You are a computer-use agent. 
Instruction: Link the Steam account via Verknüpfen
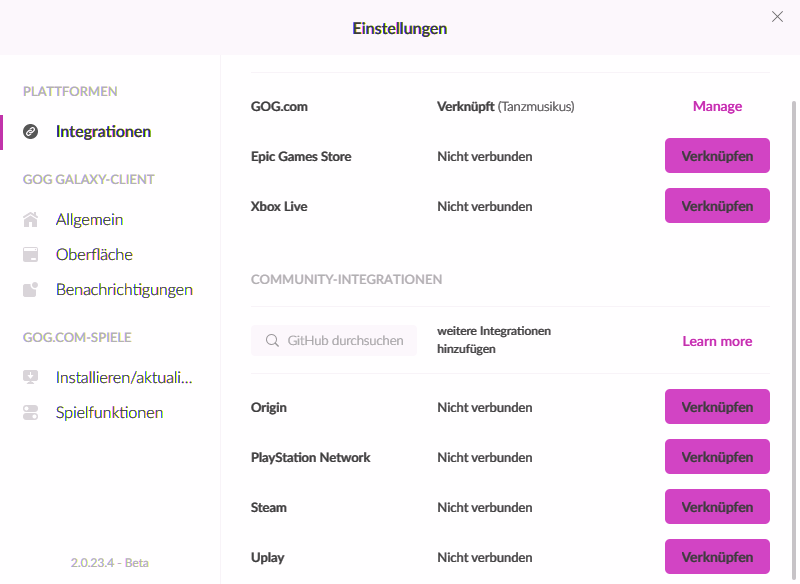[x=717, y=507]
